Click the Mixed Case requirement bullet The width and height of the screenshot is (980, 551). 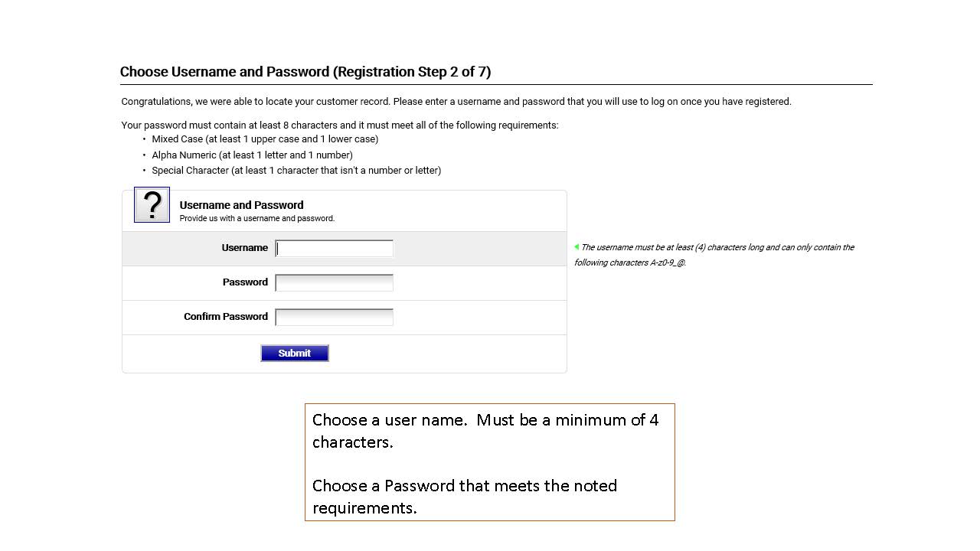264,139
